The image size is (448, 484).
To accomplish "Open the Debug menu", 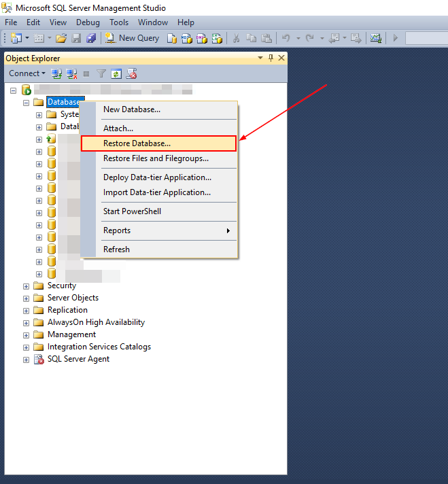I will click(88, 22).
